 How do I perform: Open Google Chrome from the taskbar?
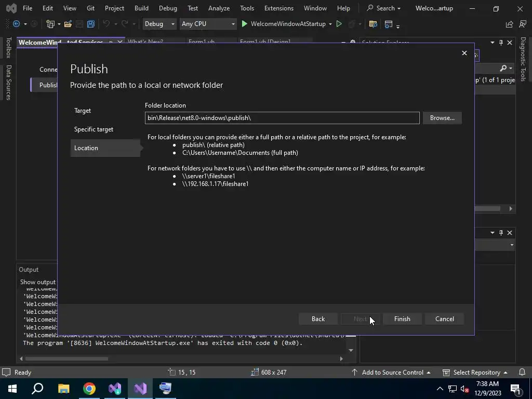point(89,389)
